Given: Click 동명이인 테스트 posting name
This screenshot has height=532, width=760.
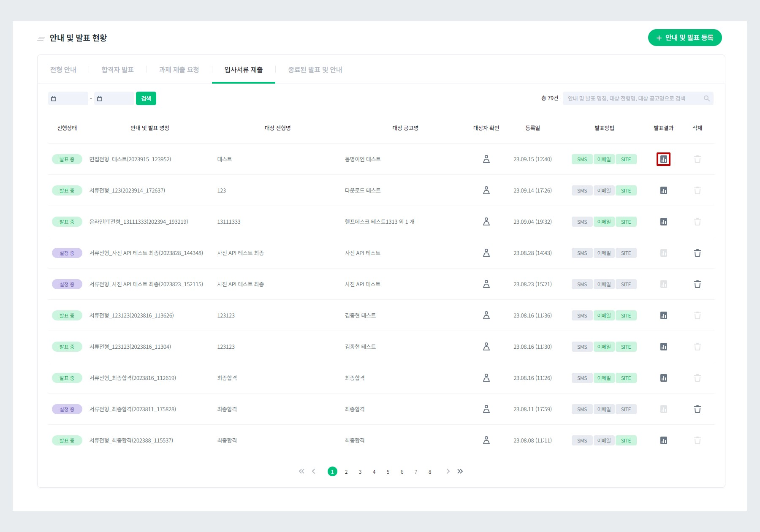Looking at the screenshot, I should pyautogui.click(x=363, y=159).
